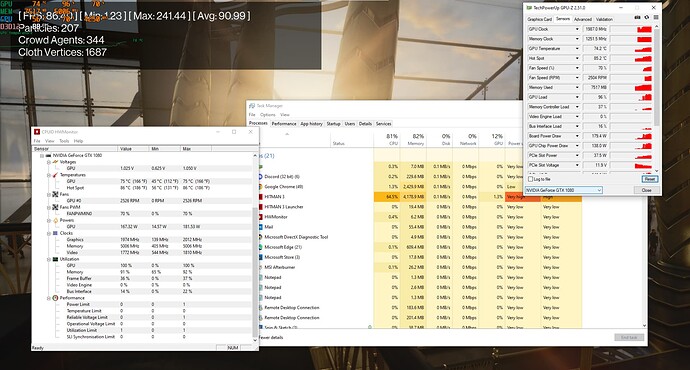Click the Fans category icon in HWMonitor

tap(55, 194)
